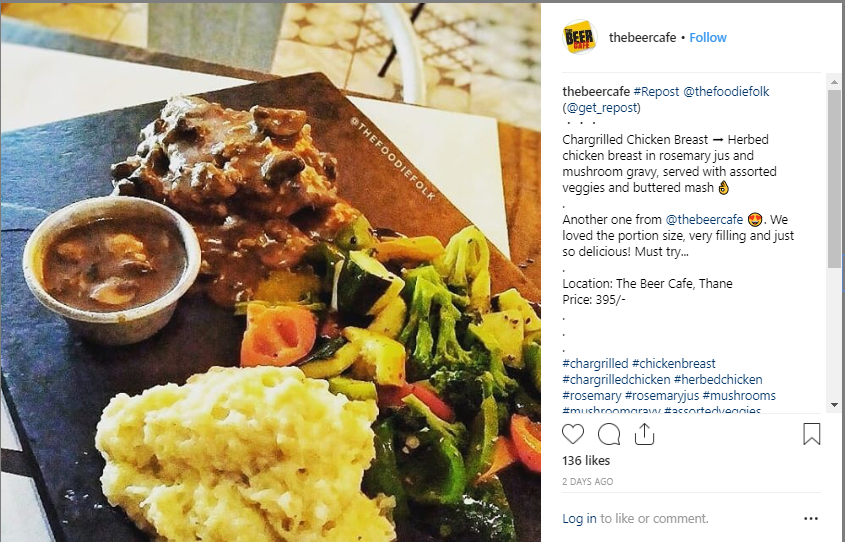
Task: Click the chicken dish photo
Action: click(x=271, y=272)
